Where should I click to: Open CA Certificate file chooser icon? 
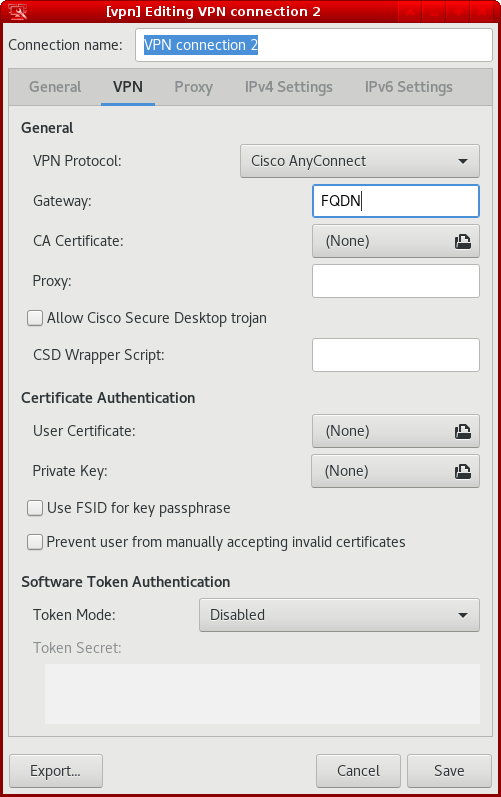[x=462, y=241]
